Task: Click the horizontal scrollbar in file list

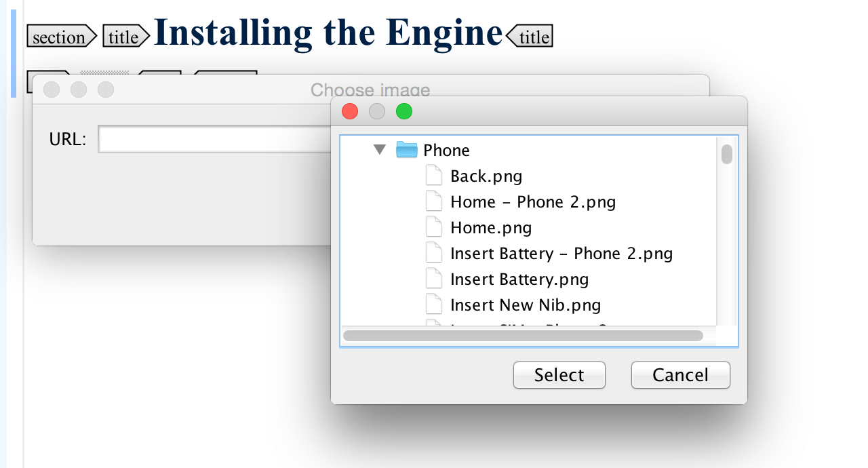Action: [523, 336]
